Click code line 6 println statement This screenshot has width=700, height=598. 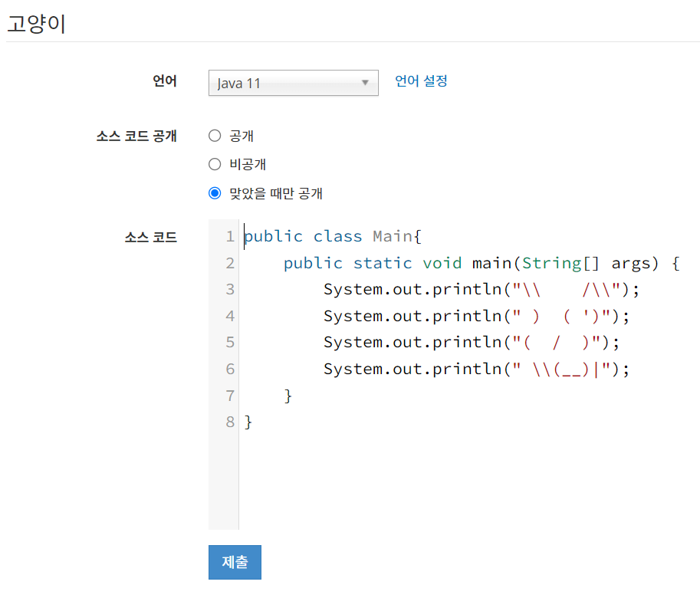(x=476, y=369)
